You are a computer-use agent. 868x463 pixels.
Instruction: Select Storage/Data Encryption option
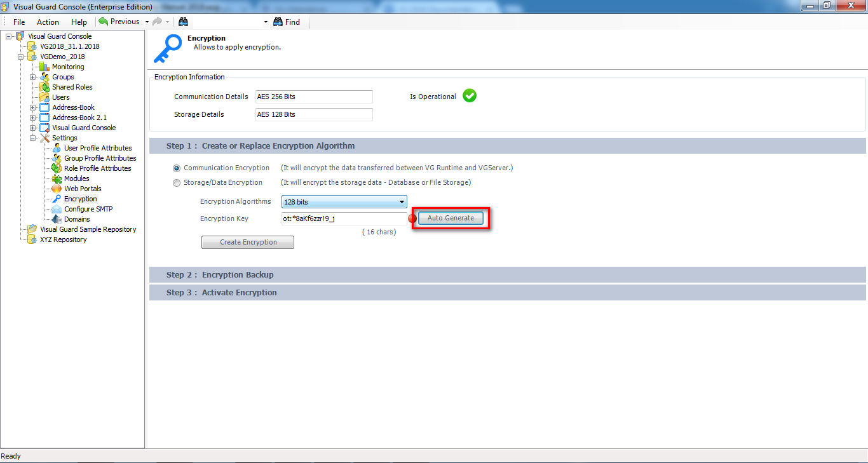pos(176,182)
